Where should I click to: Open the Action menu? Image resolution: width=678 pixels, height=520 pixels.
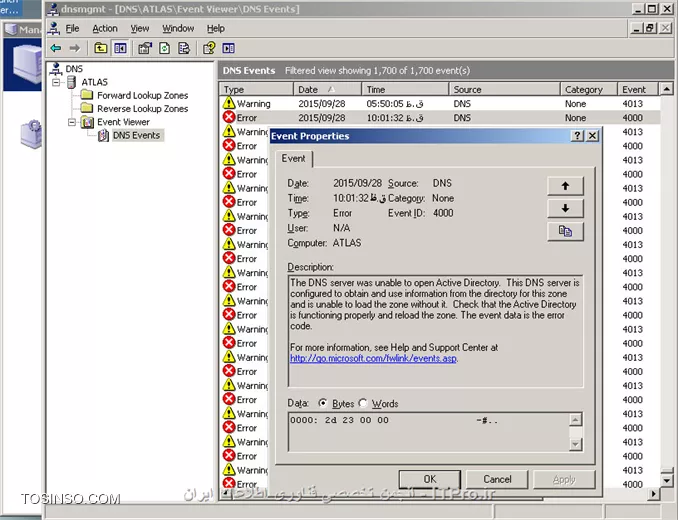click(x=105, y=29)
